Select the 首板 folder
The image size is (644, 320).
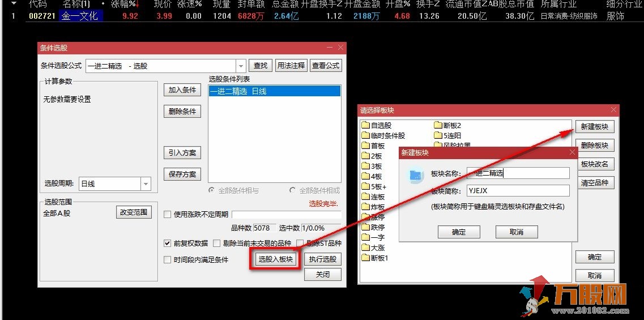click(x=373, y=146)
